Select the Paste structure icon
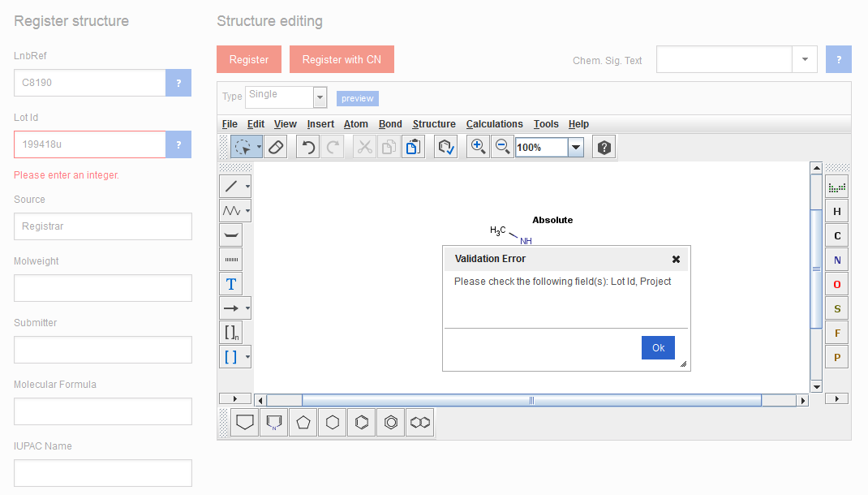Image resolution: width=868 pixels, height=495 pixels. (x=413, y=146)
